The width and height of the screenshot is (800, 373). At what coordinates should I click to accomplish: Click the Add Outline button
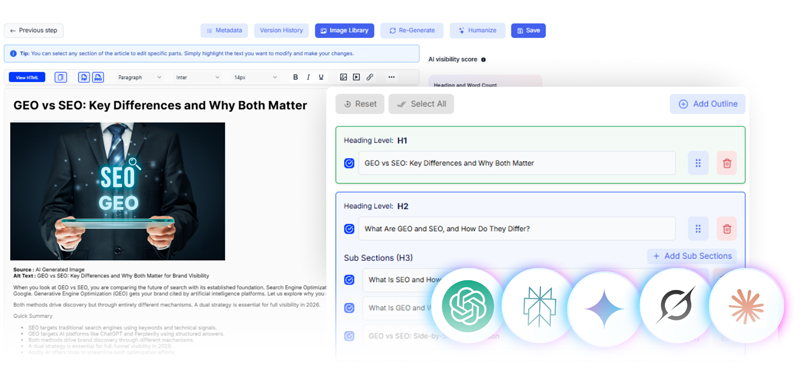[708, 104]
